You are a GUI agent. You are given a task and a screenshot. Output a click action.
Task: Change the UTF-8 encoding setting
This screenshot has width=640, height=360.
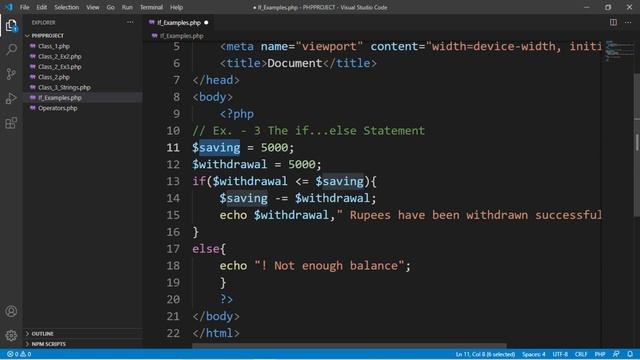(560, 354)
